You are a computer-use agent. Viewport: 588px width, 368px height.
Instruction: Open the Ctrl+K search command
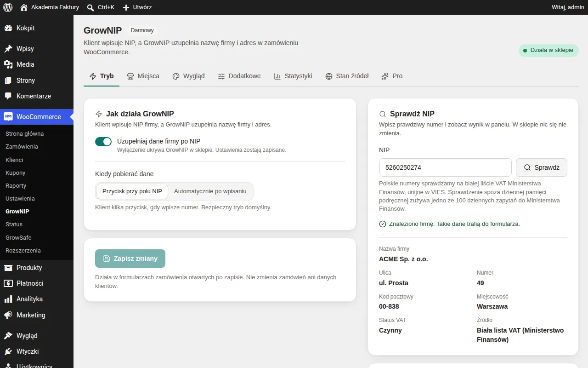101,7
